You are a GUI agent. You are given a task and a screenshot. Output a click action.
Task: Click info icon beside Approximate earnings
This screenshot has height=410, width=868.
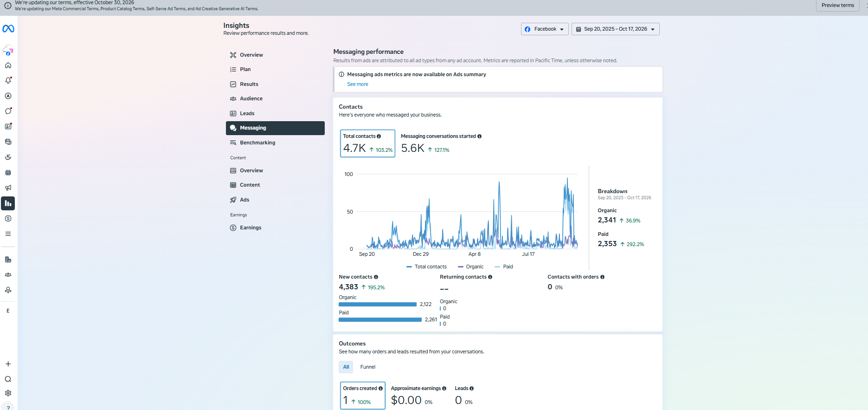[444, 388]
